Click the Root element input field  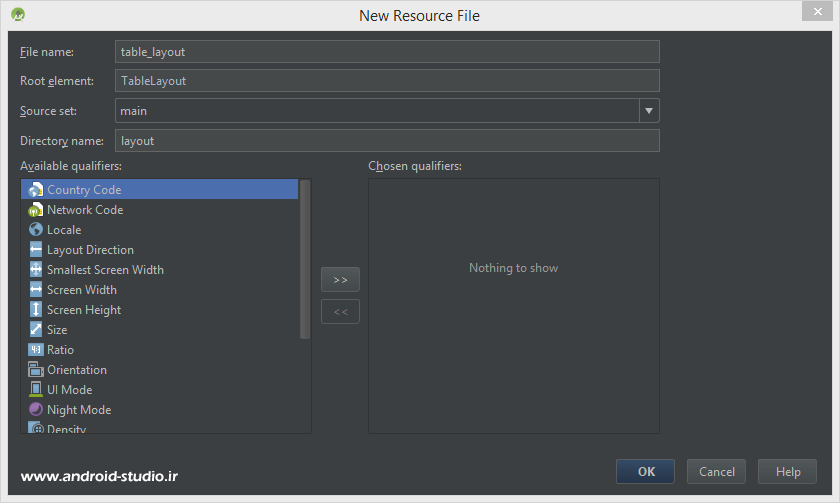[387, 81]
